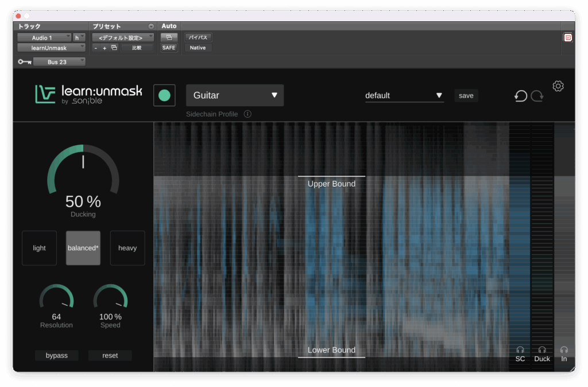Undo the last change with the undo arrow
Image resolution: width=588 pixels, height=387 pixels.
[520, 96]
